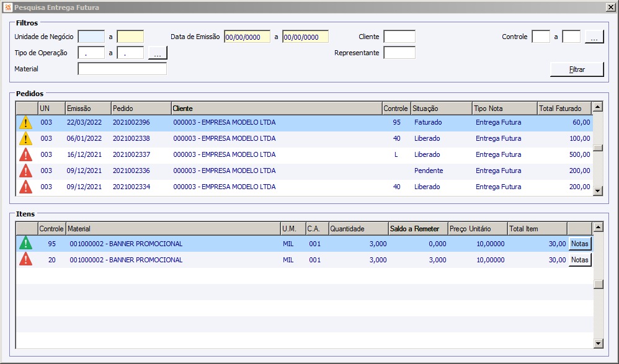Click red alert icon for order 2021002334
The width and height of the screenshot is (619, 364).
point(25,187)
